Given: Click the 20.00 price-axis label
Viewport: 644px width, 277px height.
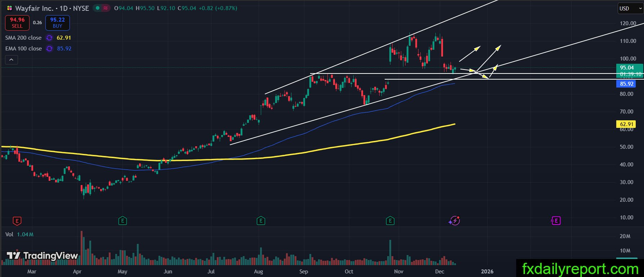Looking at the screenshot, I should (626, 200).
